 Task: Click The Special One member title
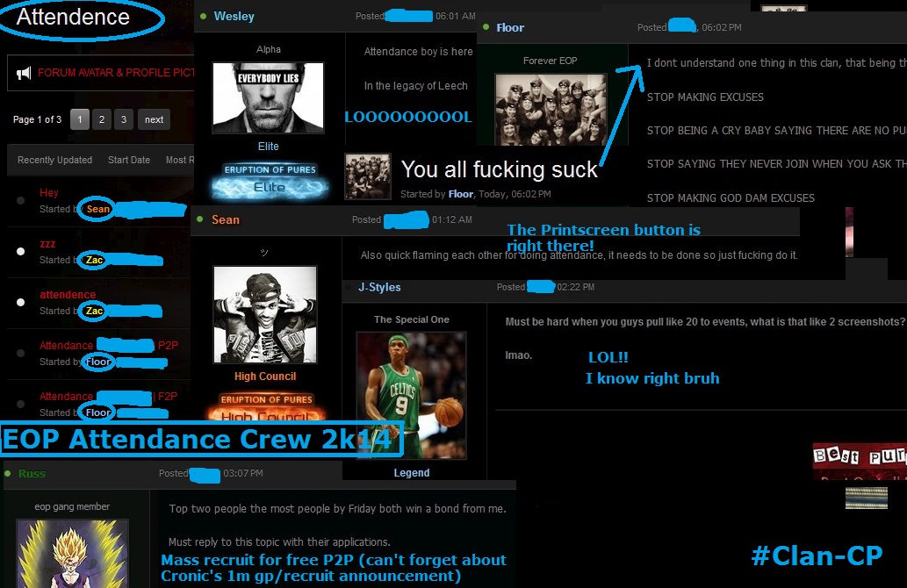coord(412,319)
